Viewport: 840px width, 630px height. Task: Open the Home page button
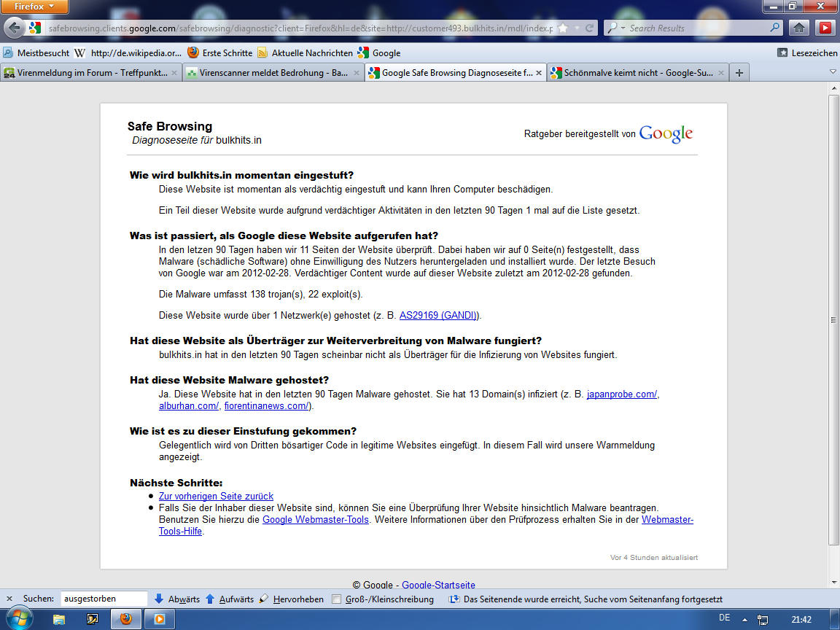click(x=798, y=28)
